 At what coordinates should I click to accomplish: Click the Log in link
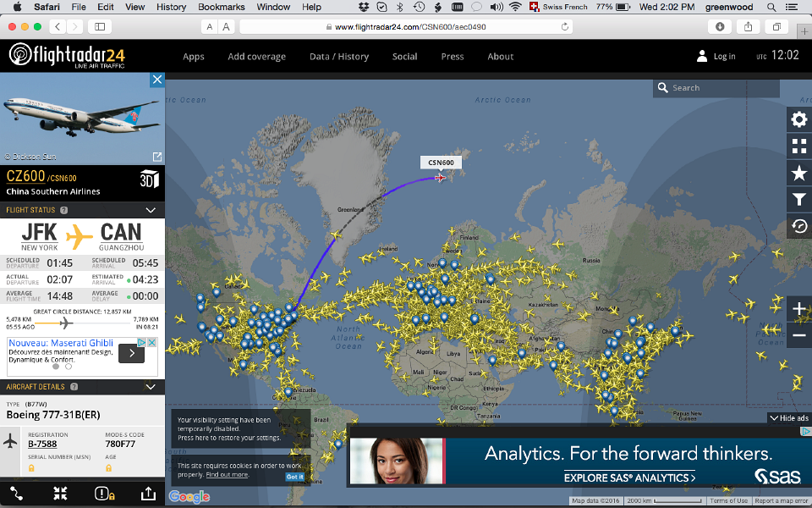716,57
